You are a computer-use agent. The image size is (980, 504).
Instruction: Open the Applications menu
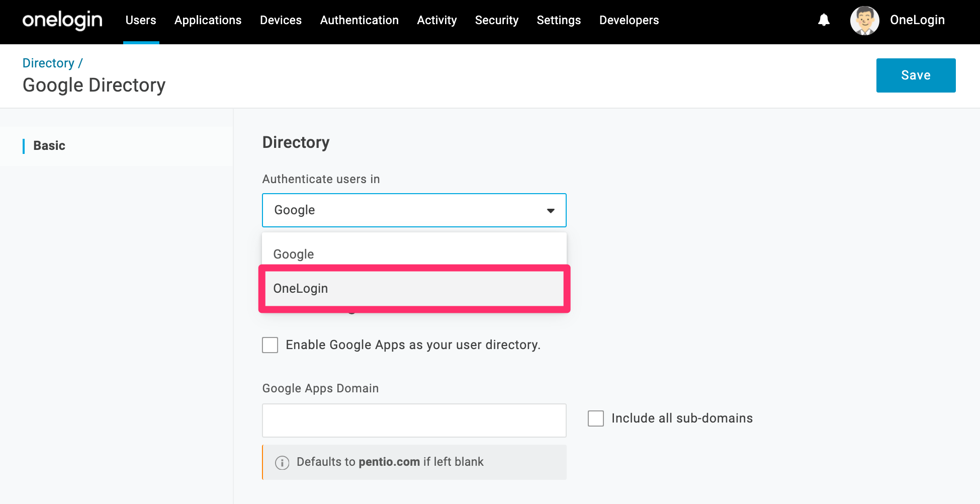(208, 20)
